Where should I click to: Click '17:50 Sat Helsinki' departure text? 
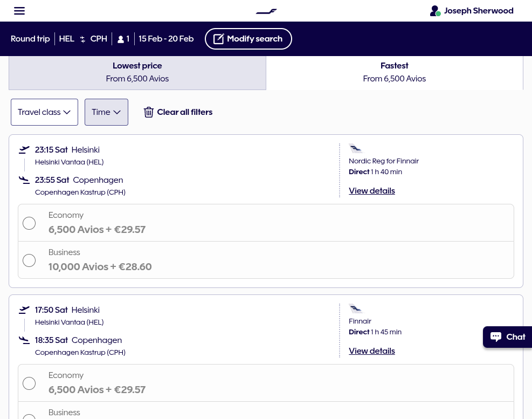[x=67, y=310]
